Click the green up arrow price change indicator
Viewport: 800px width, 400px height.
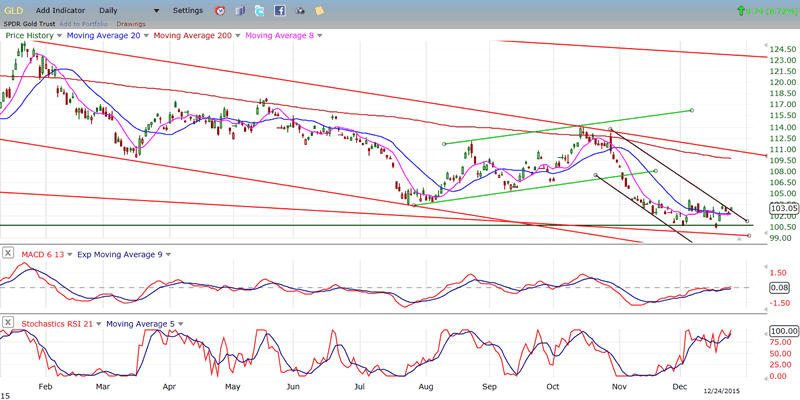tap(741, 10)
